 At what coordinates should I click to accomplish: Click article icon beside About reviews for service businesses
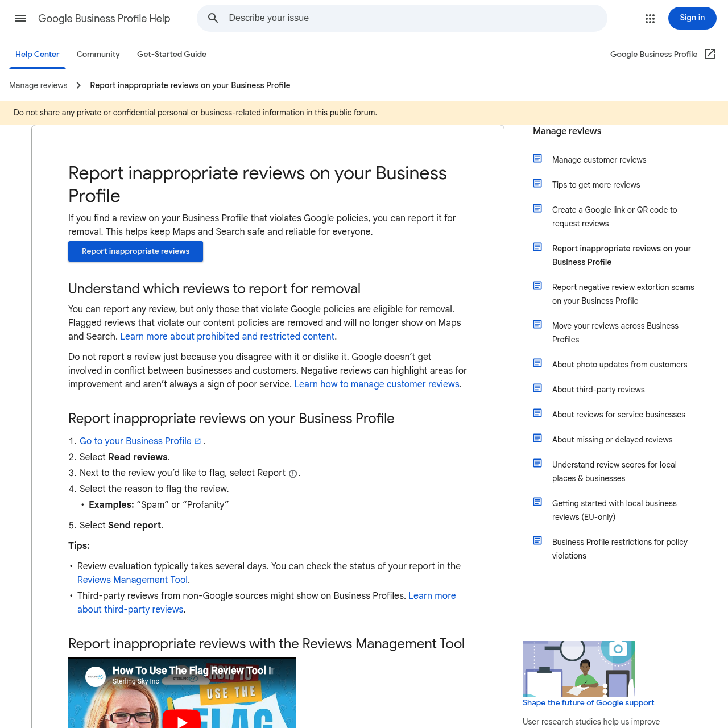coord(537,413)
